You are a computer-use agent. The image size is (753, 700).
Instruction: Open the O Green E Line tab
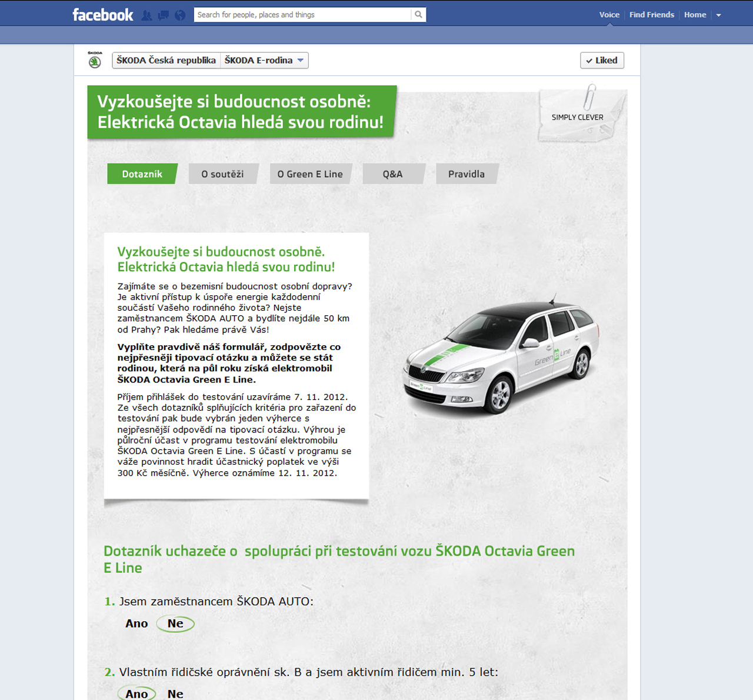point(310,174)
